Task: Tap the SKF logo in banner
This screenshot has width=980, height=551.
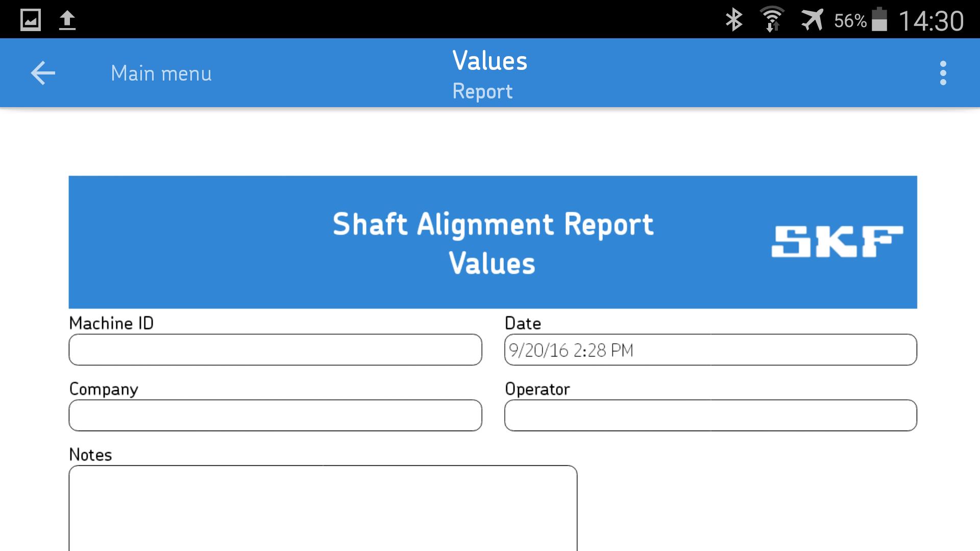Action: (837, 241)
